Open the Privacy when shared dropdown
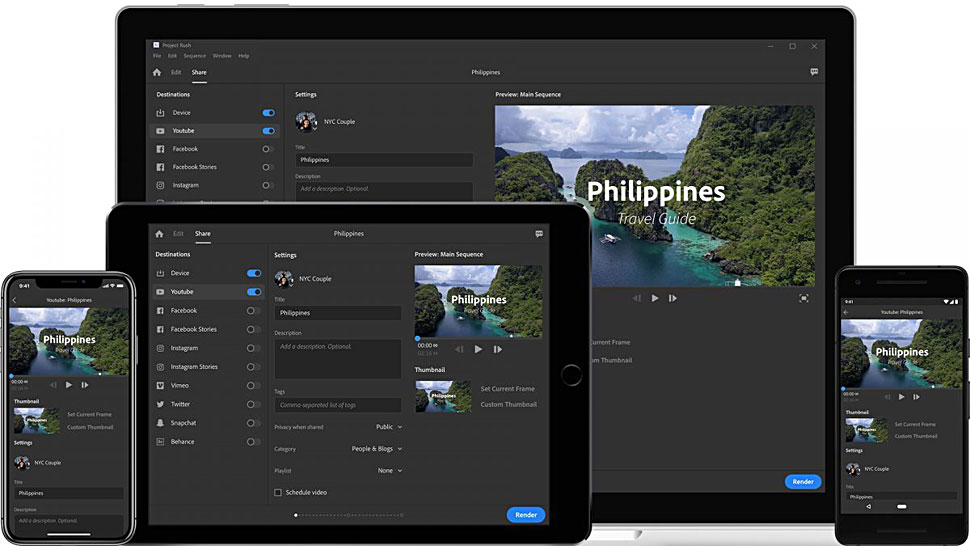 pyautogui.click(x=389, y=427)
